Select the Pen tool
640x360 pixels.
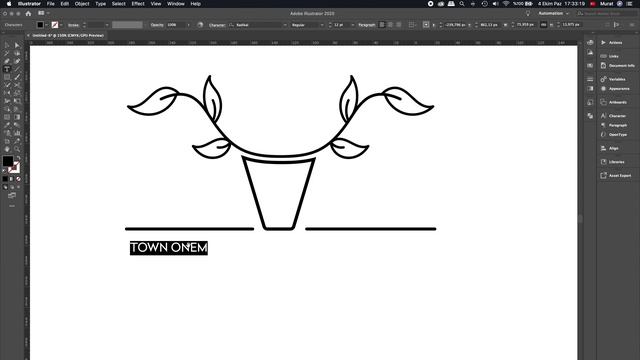pyautogui.click(x=7, y=61)
